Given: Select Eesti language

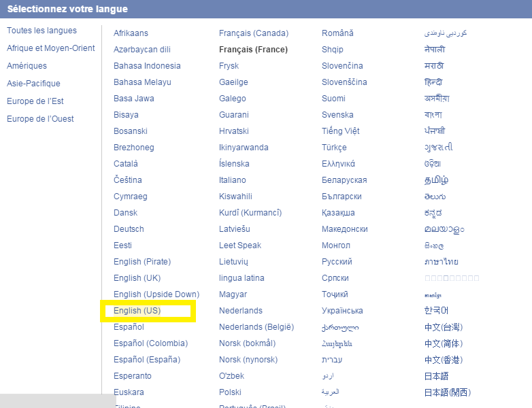Looking at the screenshot, I should tap(123, 245).
